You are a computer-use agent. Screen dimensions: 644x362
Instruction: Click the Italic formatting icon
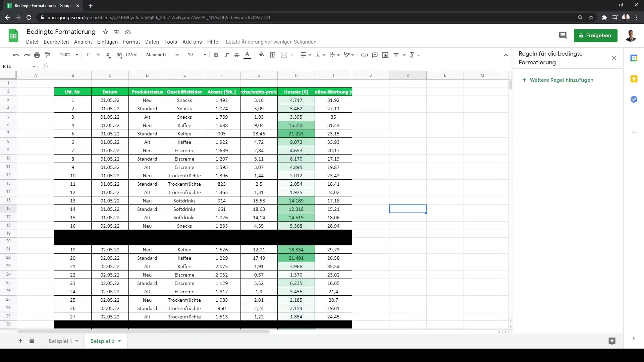[x=226, y=55]
